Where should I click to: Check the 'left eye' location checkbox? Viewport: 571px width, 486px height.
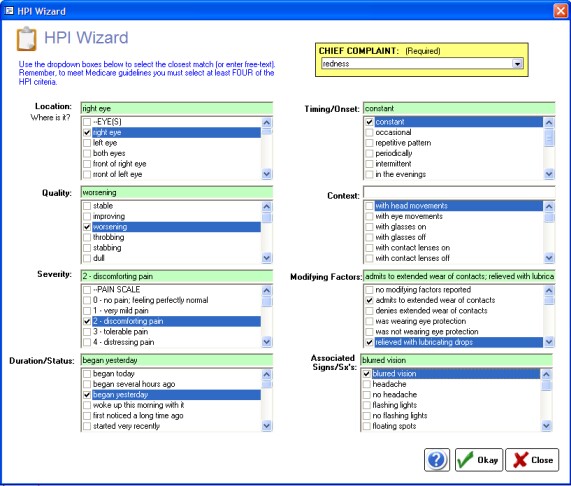87,143
